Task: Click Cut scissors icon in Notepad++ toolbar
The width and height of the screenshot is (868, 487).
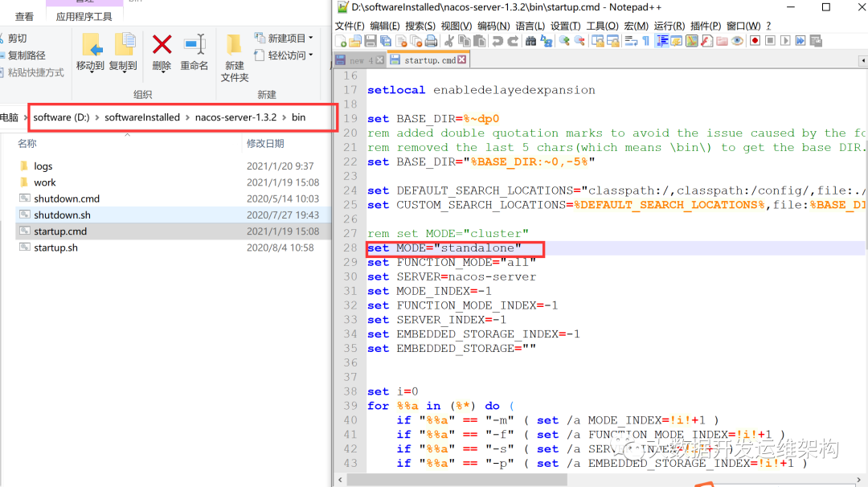Action: (449, 41)
